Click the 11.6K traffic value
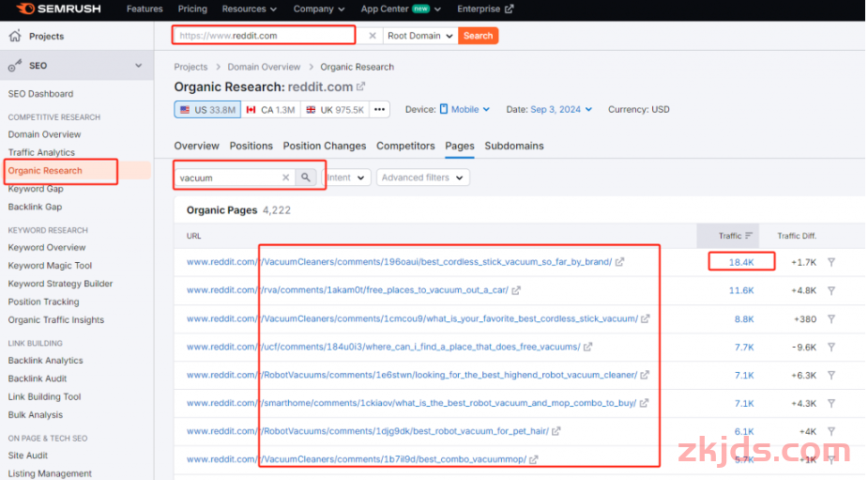The image size is (868, 480). (x=741, y=290)
